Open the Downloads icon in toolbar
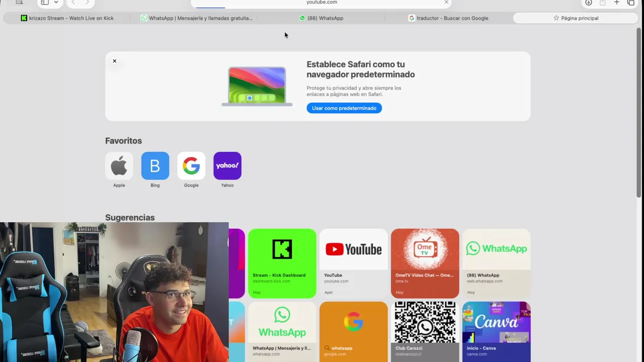 click(x=588, y=2)
